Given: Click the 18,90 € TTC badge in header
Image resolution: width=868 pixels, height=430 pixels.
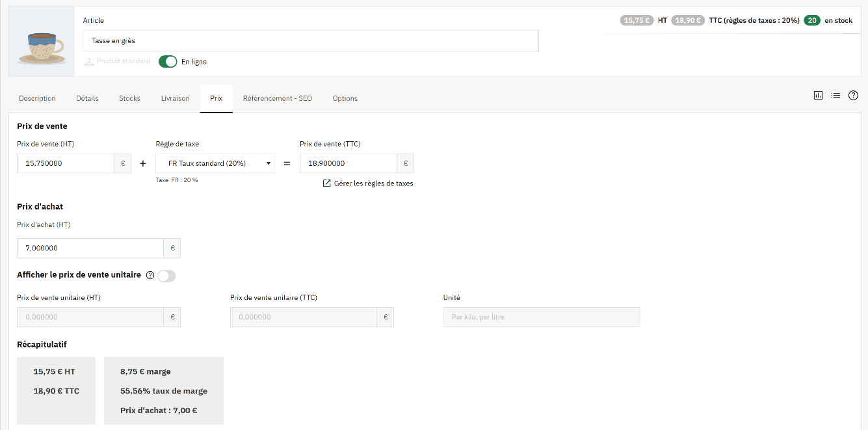Looking at the screenshot, I should 688,20.
